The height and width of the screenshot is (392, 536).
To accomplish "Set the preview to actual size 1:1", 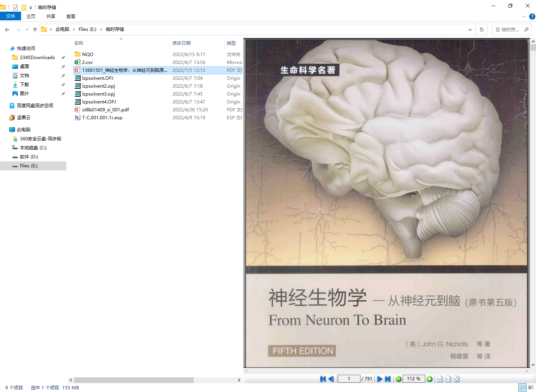I will click(440, 379).
